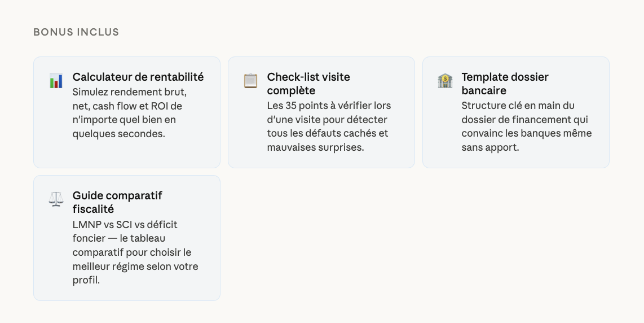
Task: Click the clipboard icon on Check-list visite card
Action: [250, 81]
